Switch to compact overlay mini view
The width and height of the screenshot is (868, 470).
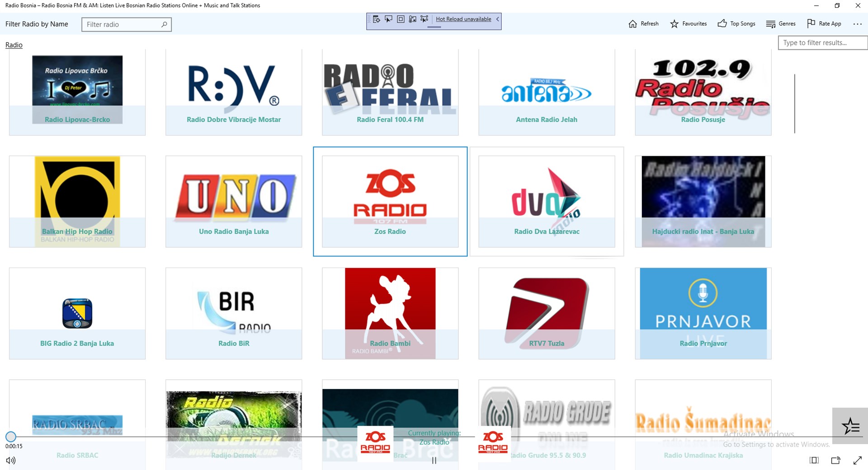(x=814, y=461)
